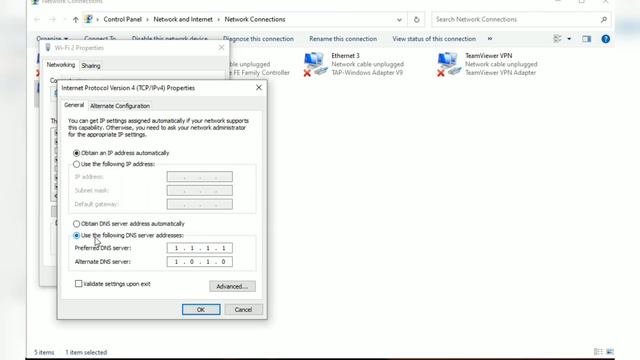Go up one level with Up arrow
640x360 pixels.
point(76,20)
